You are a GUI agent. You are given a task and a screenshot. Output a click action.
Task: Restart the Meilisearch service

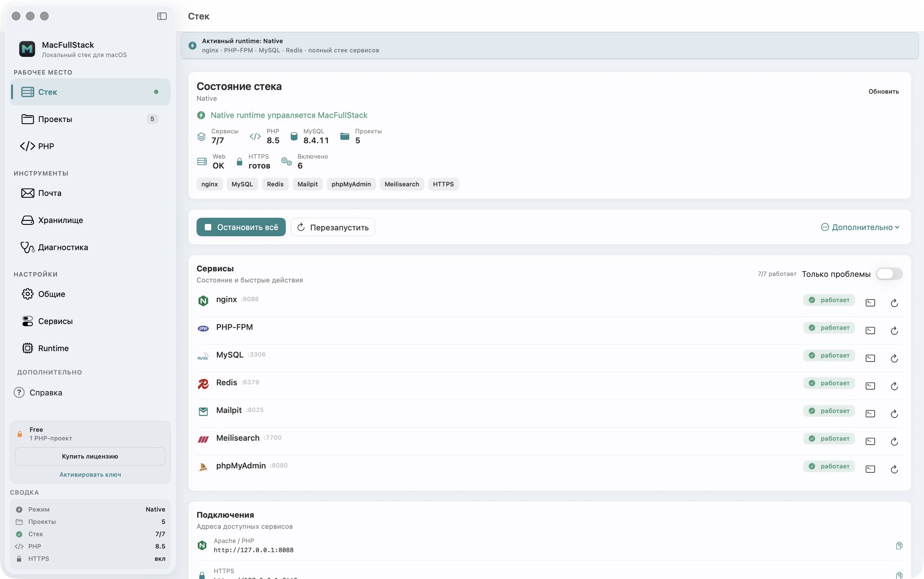click(894, 442)
